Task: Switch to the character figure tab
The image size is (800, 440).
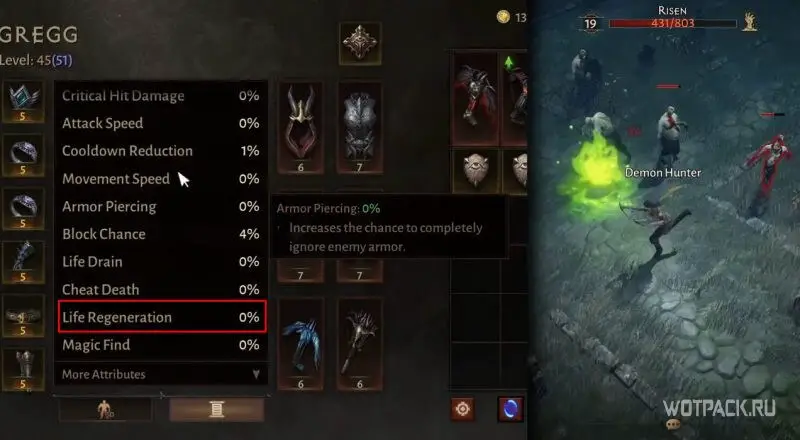Action: pyautogui.click(x=106, y=409)
